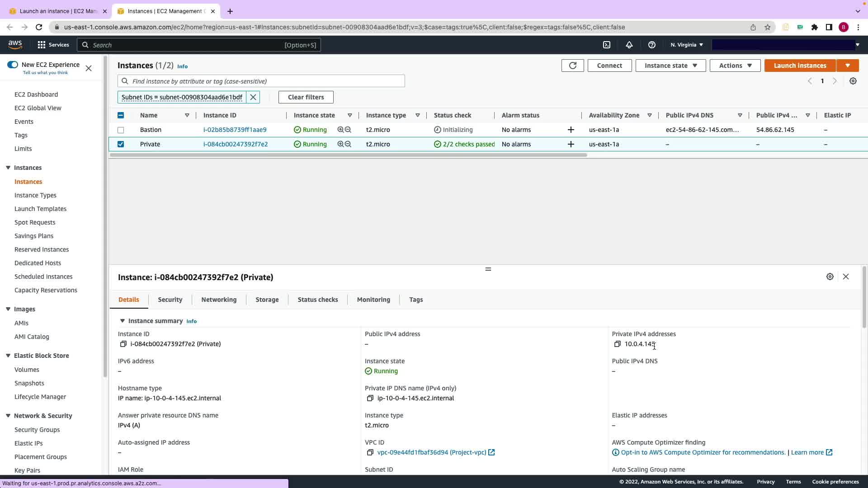The width and height of the screenshot is (868, 488).
Task: Open table preferences gear icon
Action: (853, 81)
